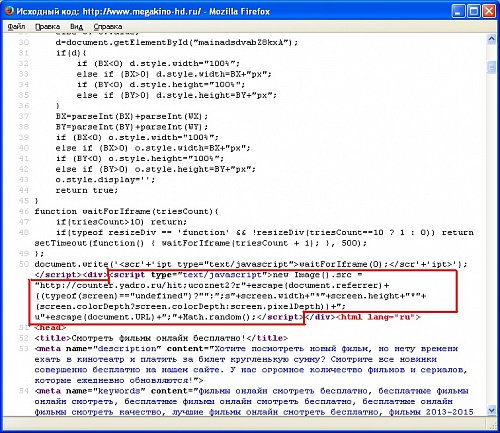Click 'BY=parseInt(BY)+parseInt(WY);' line

(x=132, y=127)
